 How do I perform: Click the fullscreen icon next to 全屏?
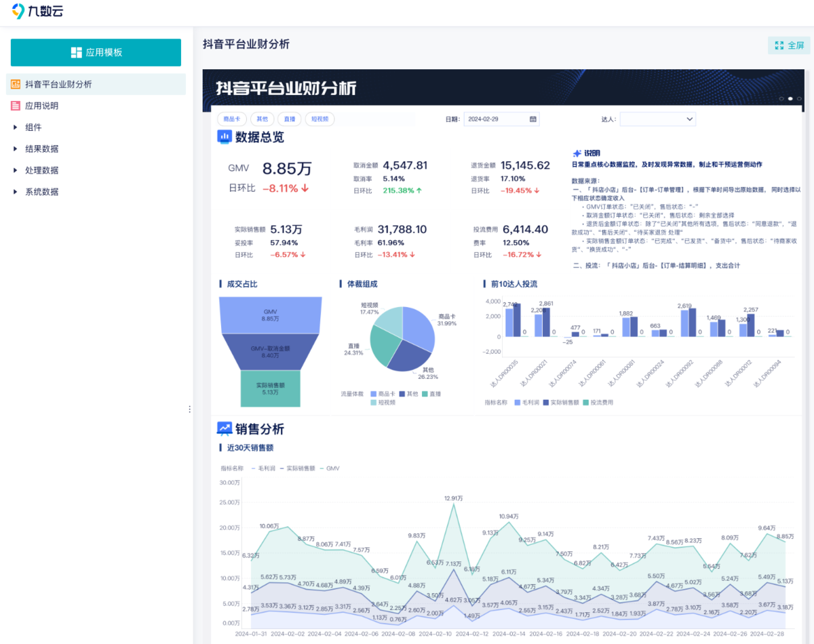779,45
